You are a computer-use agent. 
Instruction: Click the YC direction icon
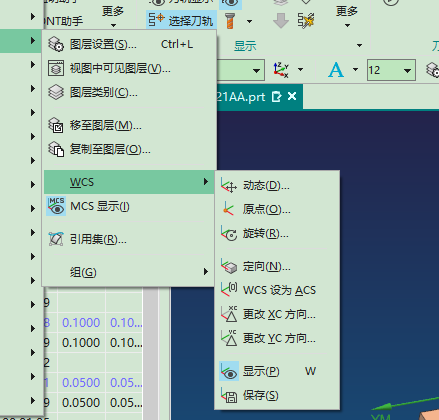click(229, 338)
